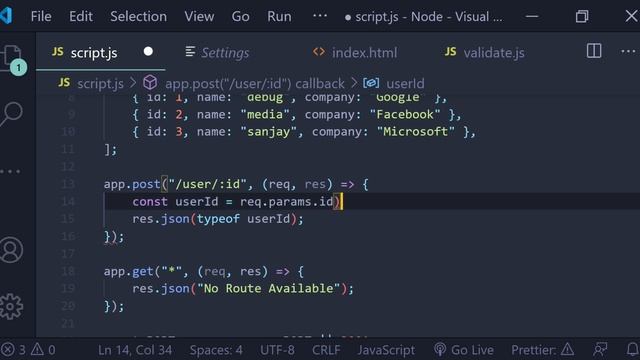Click "sanjay" string on line 10
The image size is (640, 360).
(x=269, y=131)
